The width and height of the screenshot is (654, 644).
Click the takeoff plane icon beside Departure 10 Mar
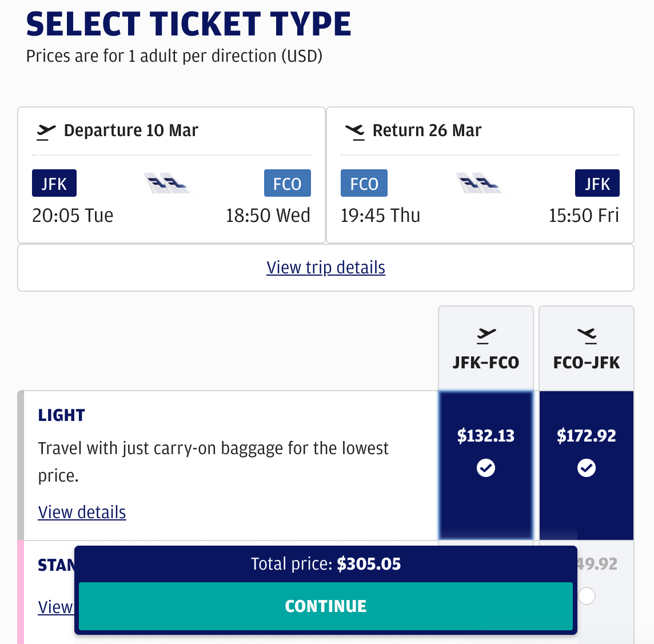(x=46, y=132)
